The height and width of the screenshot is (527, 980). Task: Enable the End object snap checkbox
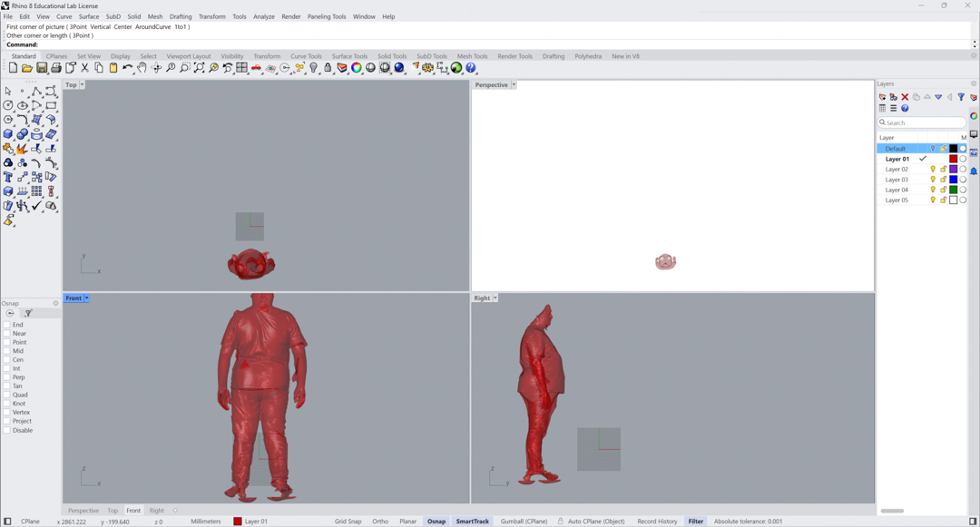click(6, 325)
